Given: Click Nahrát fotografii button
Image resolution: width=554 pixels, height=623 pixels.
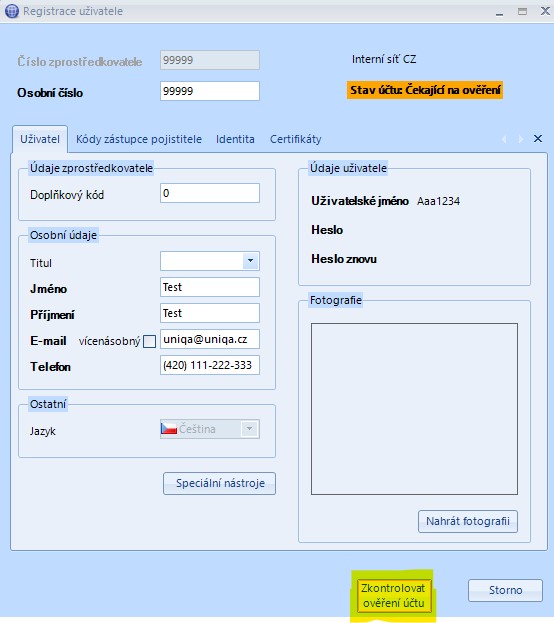Looking at the screenshot, I should coord(468,521).
